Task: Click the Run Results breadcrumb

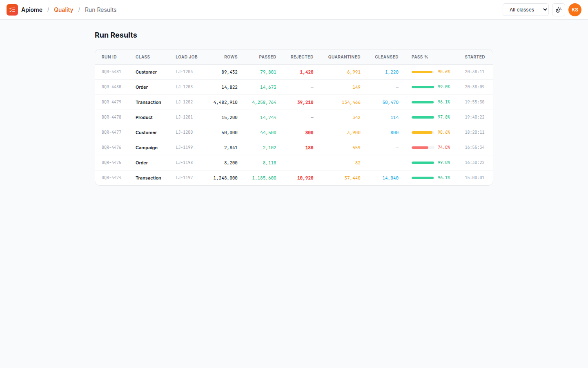Action: (x=100, y=10)
